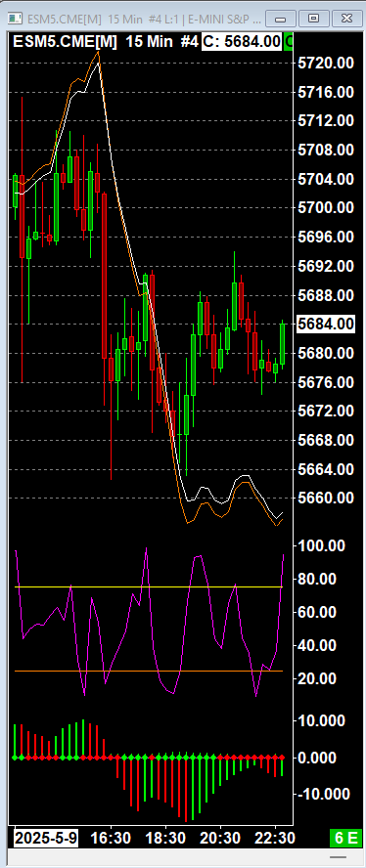Click the 5660.00 price scale label
Image resolution: width=366 pixels, height=868 pixels.
326,499
